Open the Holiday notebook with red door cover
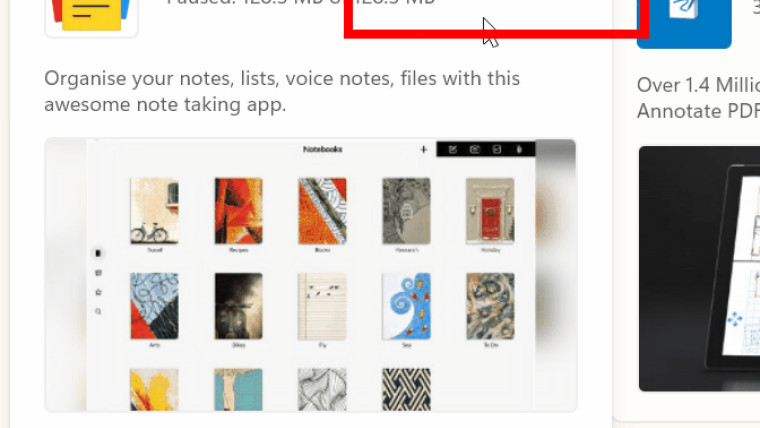Image resolution: width=760 pixels, height=428 pixels. pyautogui.click(x=490, y=211)
